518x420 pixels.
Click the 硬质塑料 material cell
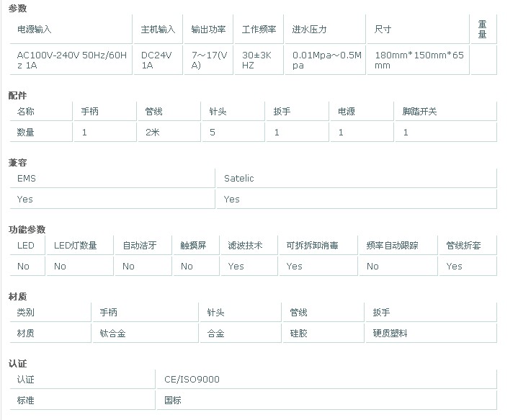tap(390, 334)
